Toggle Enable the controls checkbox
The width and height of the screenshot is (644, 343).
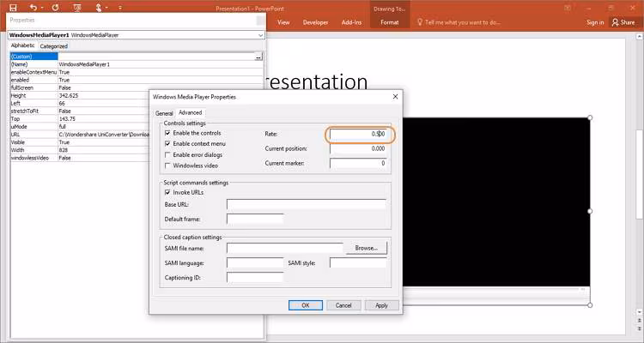tap(167, 133)
